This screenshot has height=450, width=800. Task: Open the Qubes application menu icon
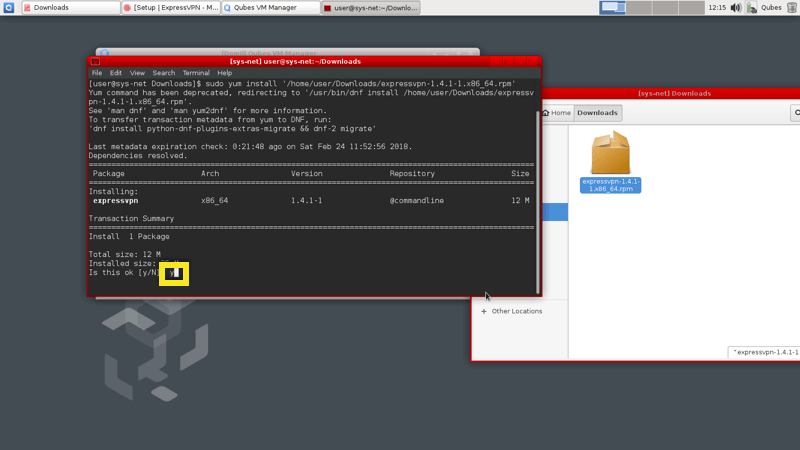click(x=9, y=8)
